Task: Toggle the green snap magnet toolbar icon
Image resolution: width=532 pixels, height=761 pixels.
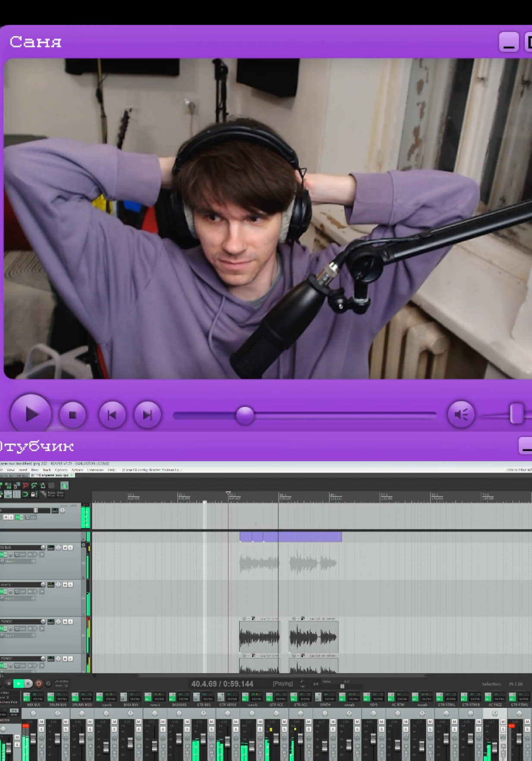Action: (x=25, y=494)
